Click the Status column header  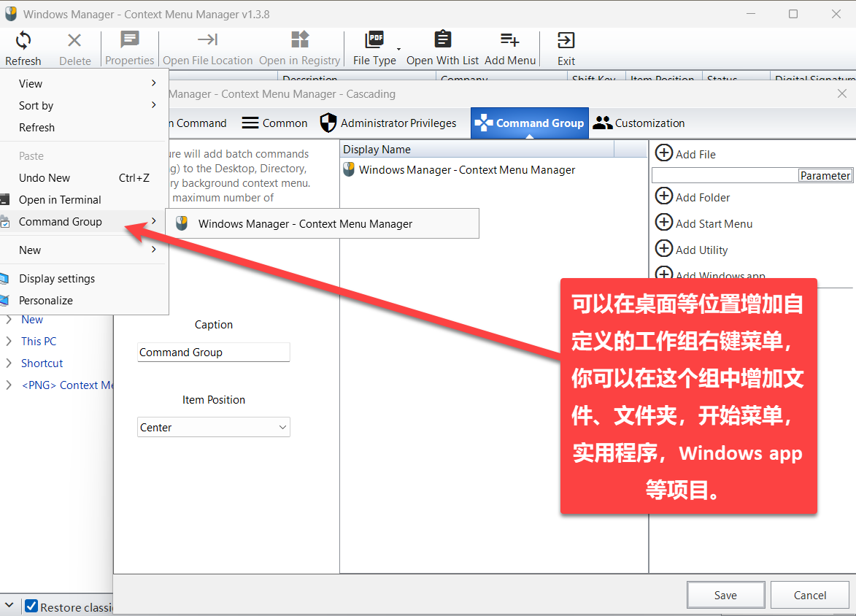coord(736,77)
